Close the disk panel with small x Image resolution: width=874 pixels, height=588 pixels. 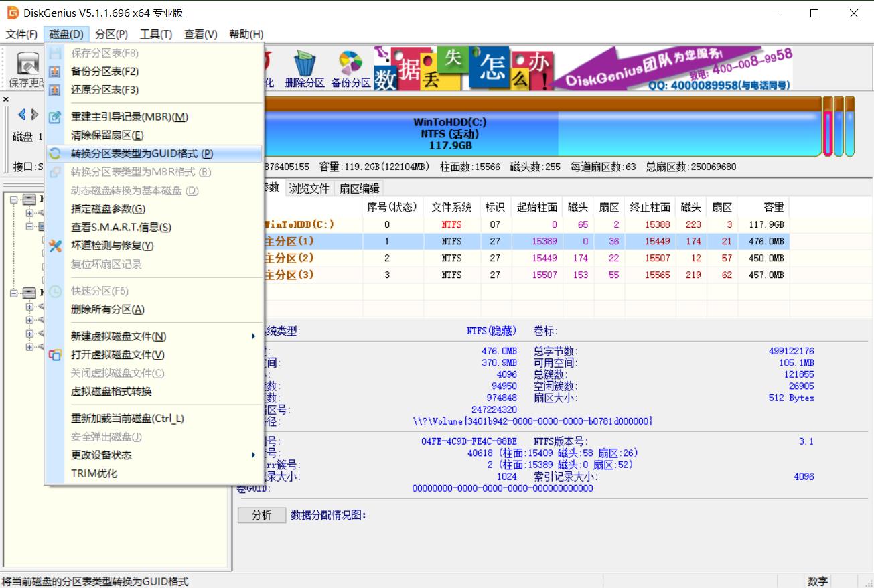[x=6, y=99]
